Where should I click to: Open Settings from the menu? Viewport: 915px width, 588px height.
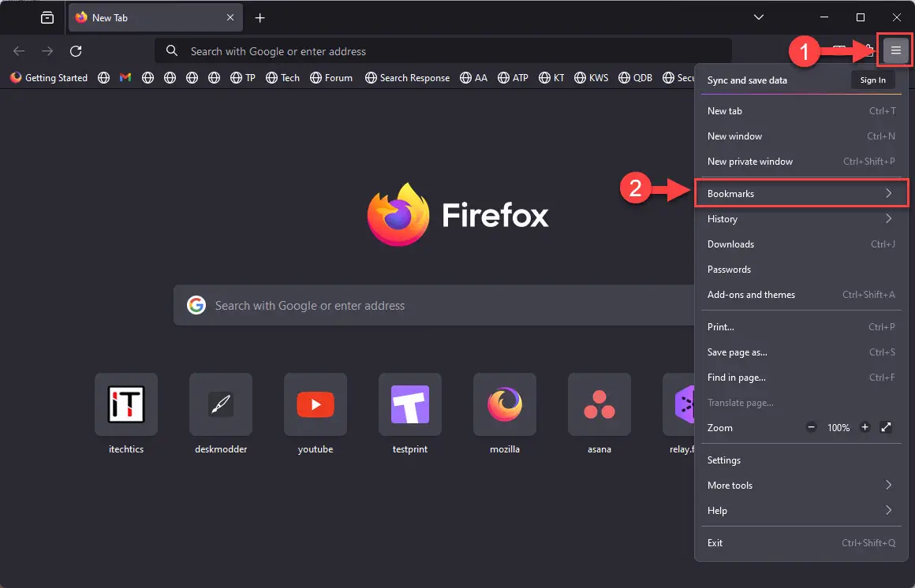pos(801,460)
